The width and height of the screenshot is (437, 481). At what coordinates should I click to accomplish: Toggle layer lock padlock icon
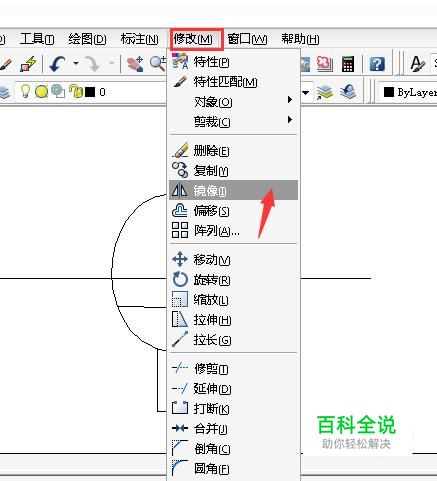click(x=76, y=91)
